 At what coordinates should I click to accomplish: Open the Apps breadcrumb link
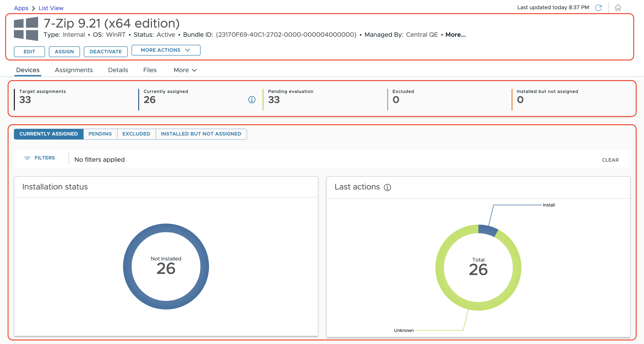click(21, 8)
